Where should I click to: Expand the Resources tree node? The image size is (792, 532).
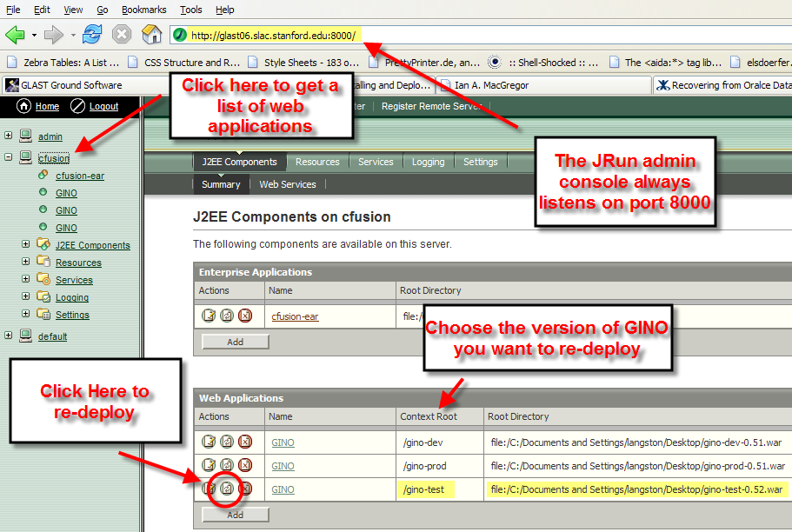click(x=25, y=261)
